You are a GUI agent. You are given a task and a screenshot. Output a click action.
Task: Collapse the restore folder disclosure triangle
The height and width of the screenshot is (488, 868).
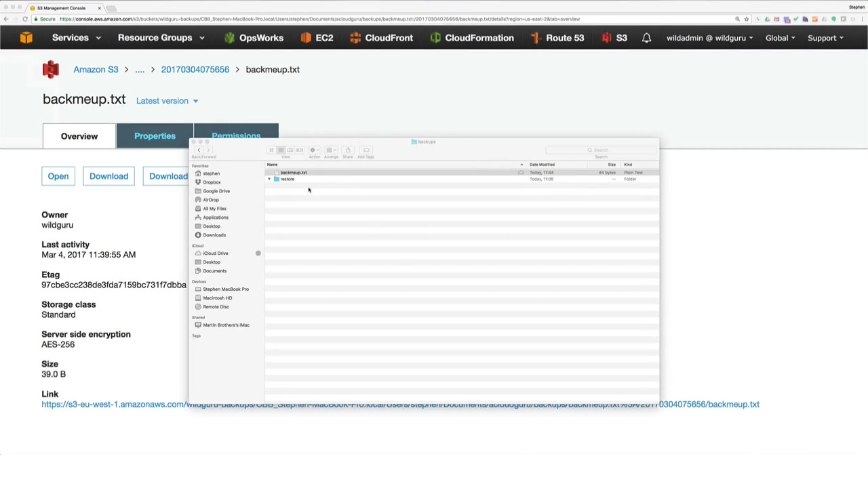[269, 179]
